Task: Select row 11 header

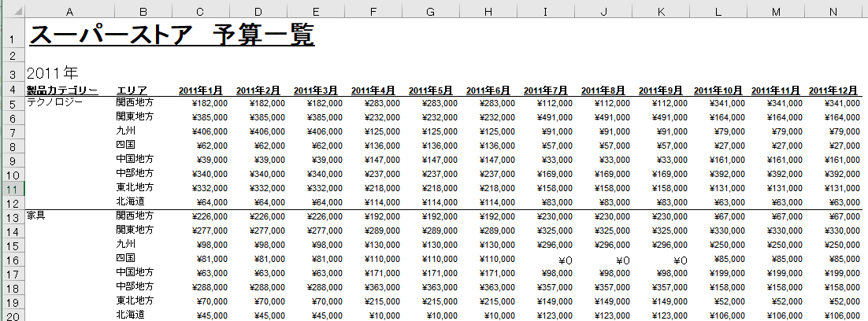Action: coord(13,189)
